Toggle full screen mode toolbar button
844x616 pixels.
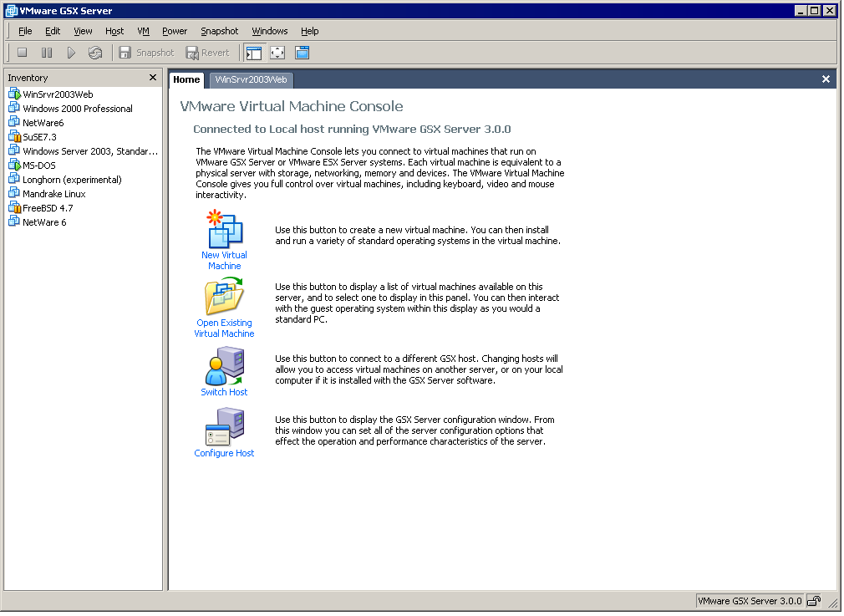(277, 53)
